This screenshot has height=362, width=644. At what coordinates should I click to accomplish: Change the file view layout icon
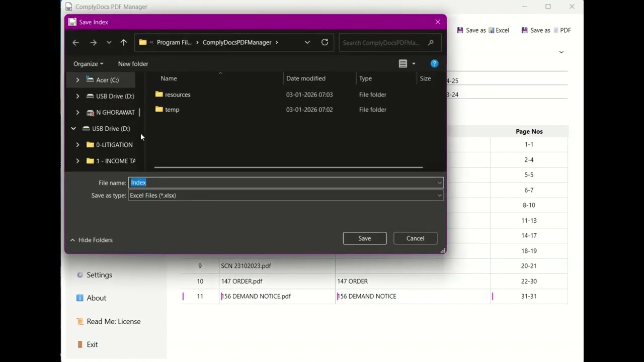(403, 64)
